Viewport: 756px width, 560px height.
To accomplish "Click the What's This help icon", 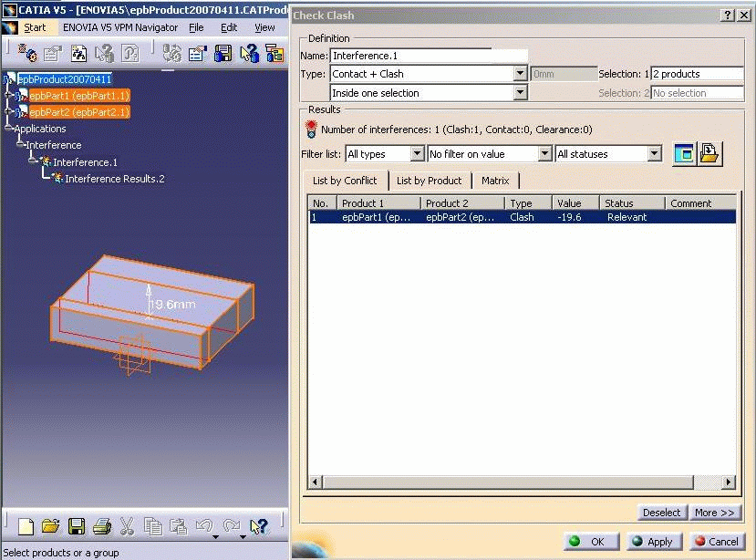I will pos(259,526).
